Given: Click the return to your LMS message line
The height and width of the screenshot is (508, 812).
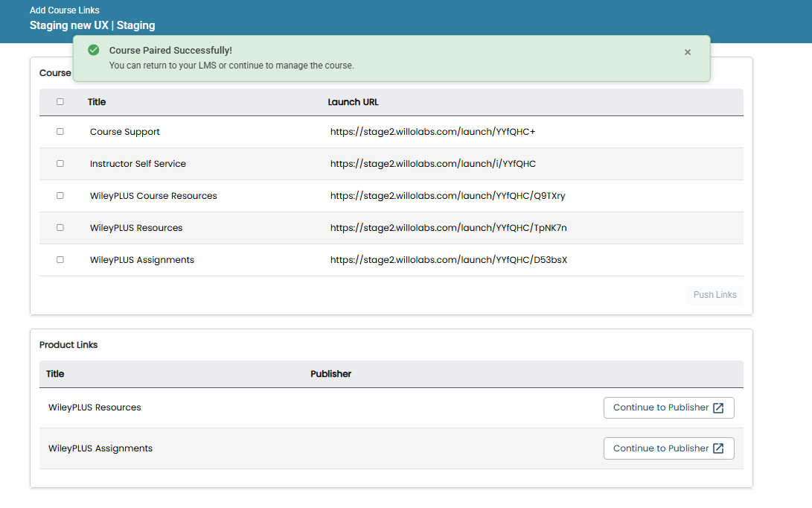Looking at the screenshot, I should point(231,66).
